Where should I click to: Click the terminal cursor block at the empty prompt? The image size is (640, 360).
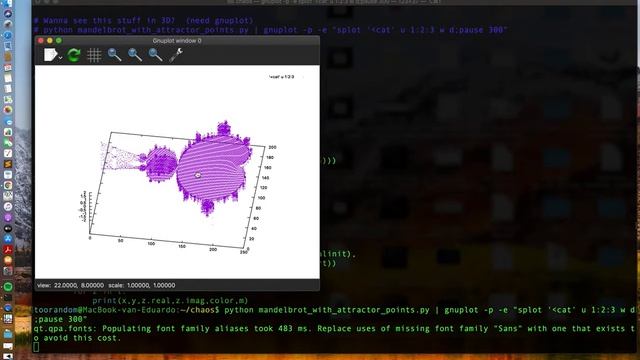(x=36, y=347)
